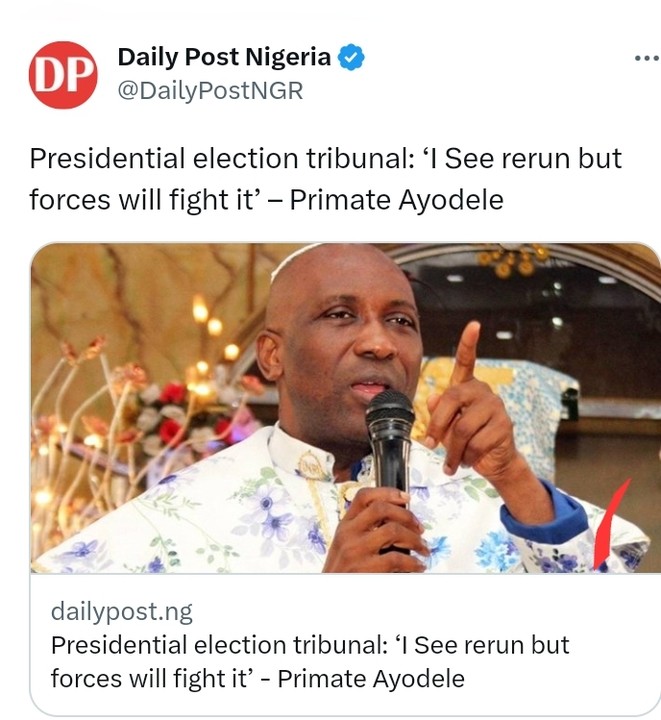The image size is (661, 720).
Task: Click the raised finger in the preview photo
Action: (466, 352)
